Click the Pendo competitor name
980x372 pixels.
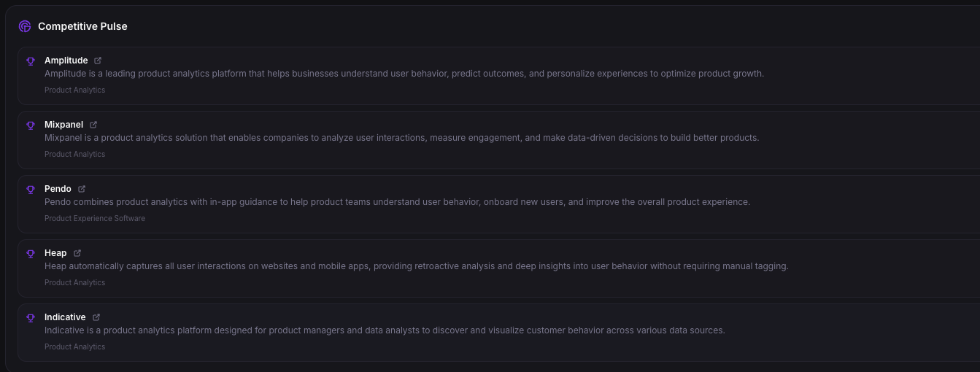[58, 189]
